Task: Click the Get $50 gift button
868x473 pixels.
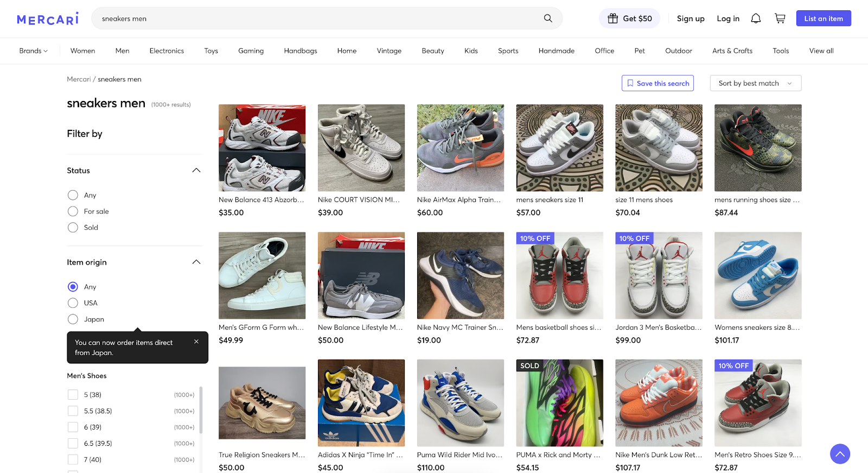Action: (x=629, y=18)
